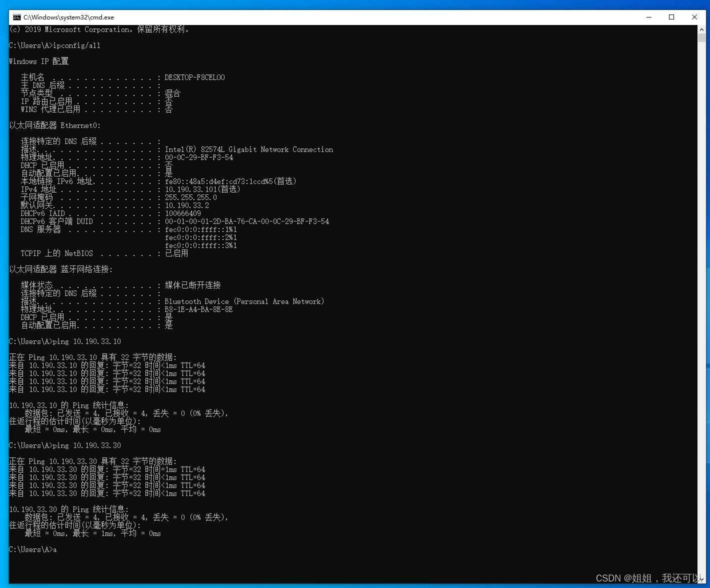This screenshot has width=710, height=588.
Task: Click '10.190.33.10 的 Ping 统计信息' line
Action: [x=68, y=405]
